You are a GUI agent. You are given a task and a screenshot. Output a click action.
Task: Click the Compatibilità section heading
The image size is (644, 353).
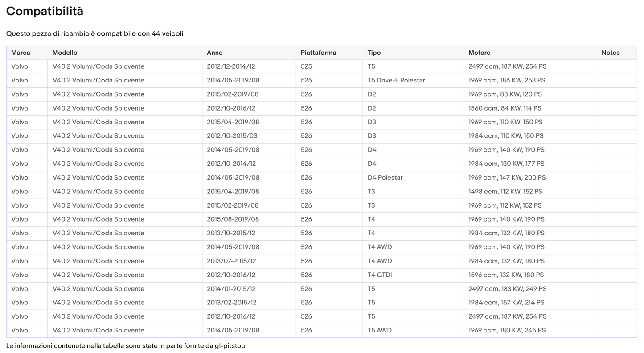[x=45, y=12]
